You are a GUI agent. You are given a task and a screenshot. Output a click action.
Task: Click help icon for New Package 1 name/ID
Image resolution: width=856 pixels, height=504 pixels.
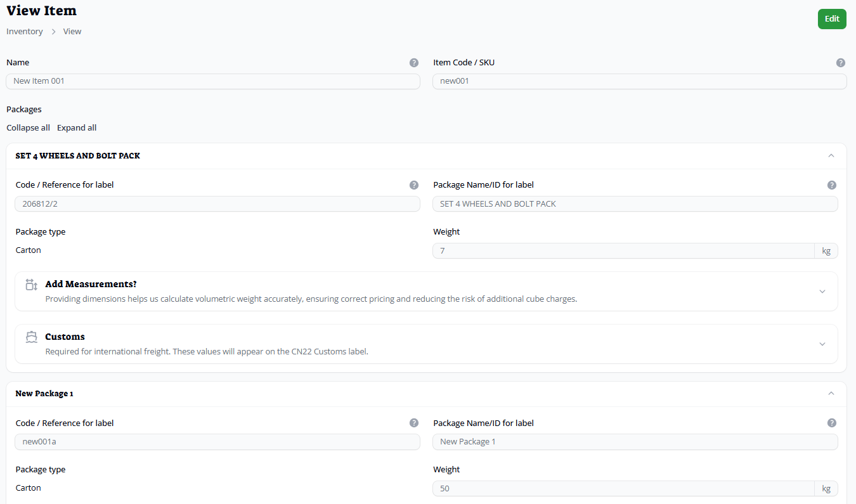pos(831,423)
